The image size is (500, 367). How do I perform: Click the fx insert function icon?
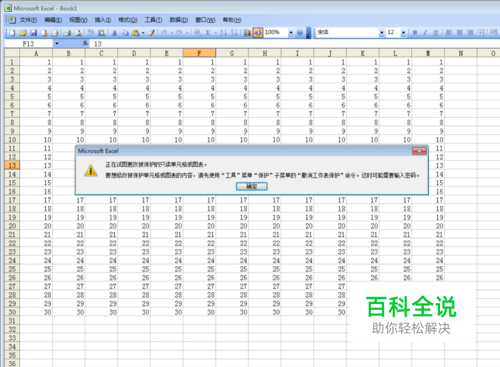click(85, 43)
